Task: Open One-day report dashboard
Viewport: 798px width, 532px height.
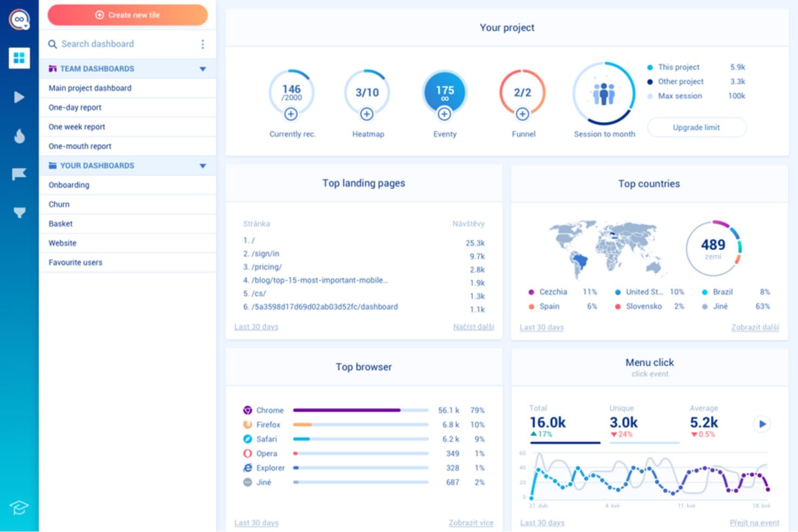Action: (127, 107)
